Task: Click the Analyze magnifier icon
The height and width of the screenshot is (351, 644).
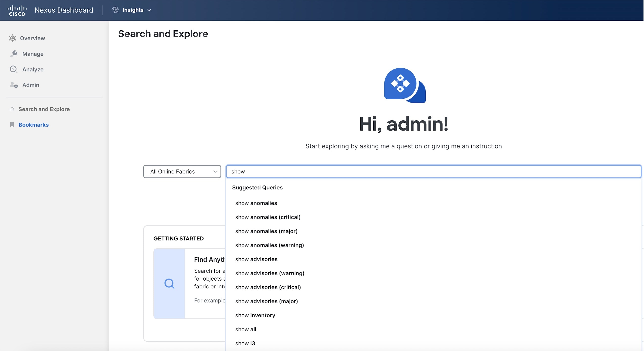Action: 14,69
